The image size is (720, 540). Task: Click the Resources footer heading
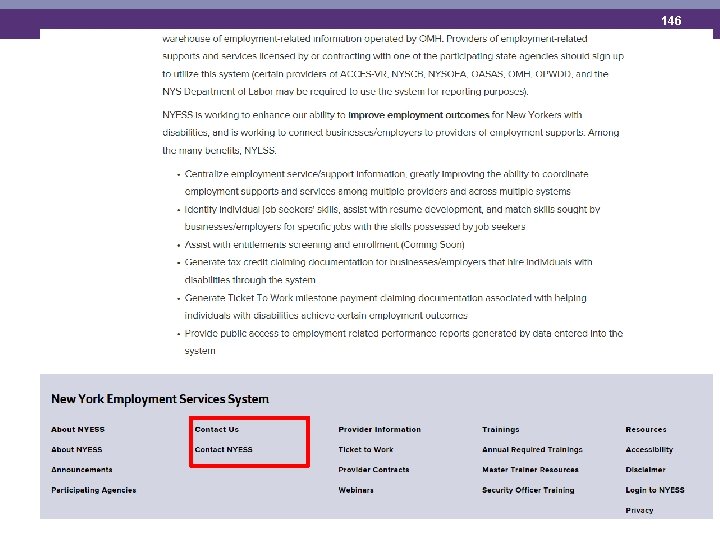point(646,429)
